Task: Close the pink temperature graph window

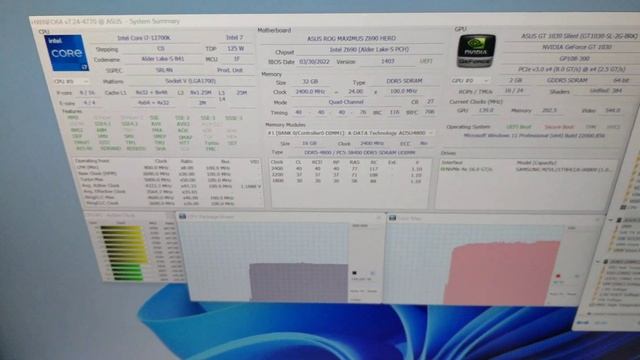Action: point(598,220)
